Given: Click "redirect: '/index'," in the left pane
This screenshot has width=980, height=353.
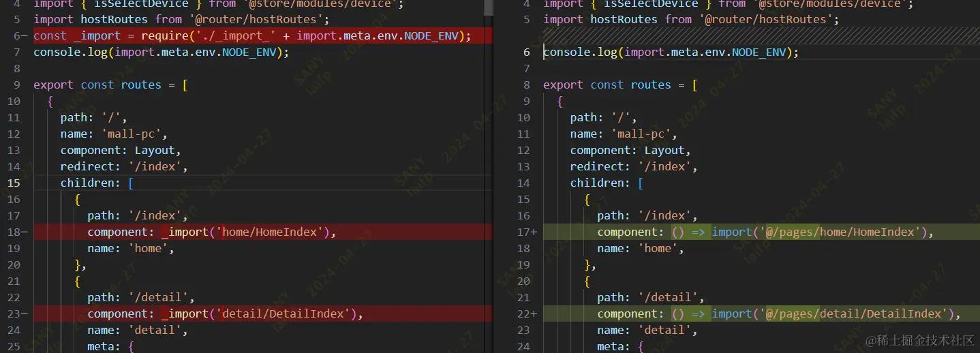Looking at the screenshot, I should (124, 166).
